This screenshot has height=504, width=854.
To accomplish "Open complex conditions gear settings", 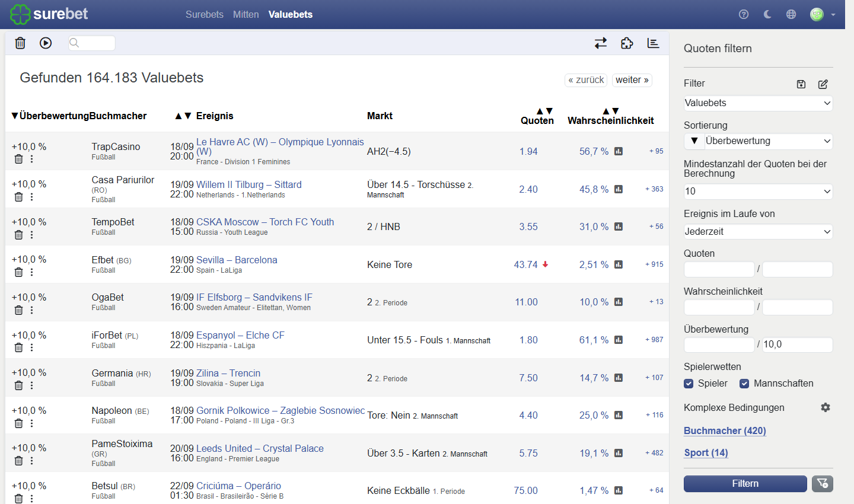I will [x=826, y=407].
